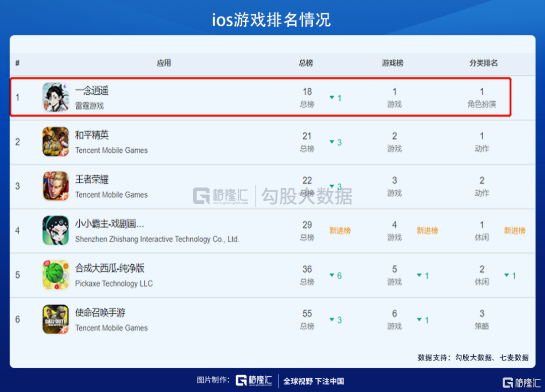Click the down-1 change in 一念逍遥 row

336,98
